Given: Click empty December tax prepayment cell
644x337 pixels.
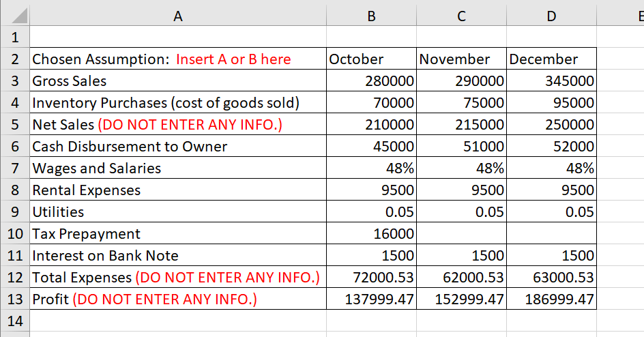Looking at the screenshot, I should coord(551,233).
